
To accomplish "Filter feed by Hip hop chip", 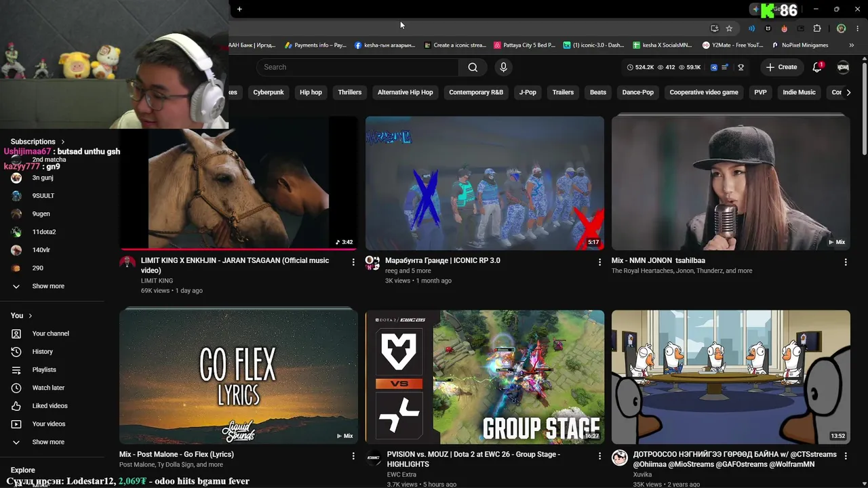I will pyautogui.click(x=311, y=92).
